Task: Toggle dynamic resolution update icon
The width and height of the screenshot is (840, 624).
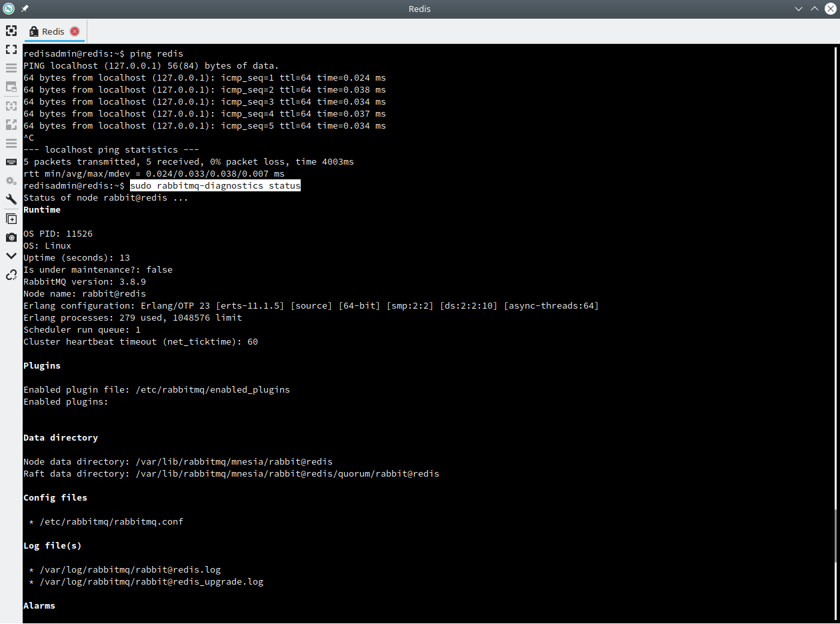Action: coord(11,105)
